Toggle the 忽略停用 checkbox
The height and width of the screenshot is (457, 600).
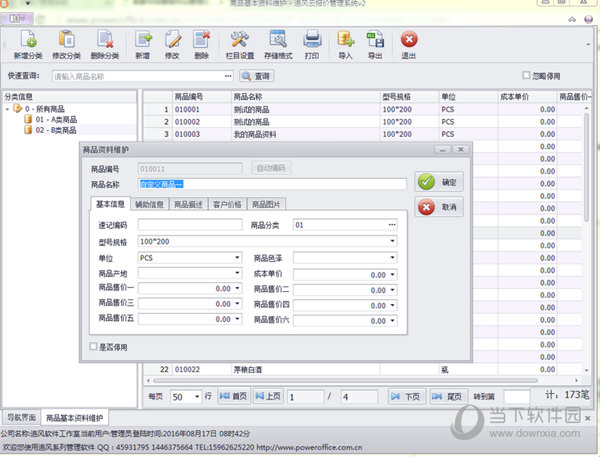526,75
